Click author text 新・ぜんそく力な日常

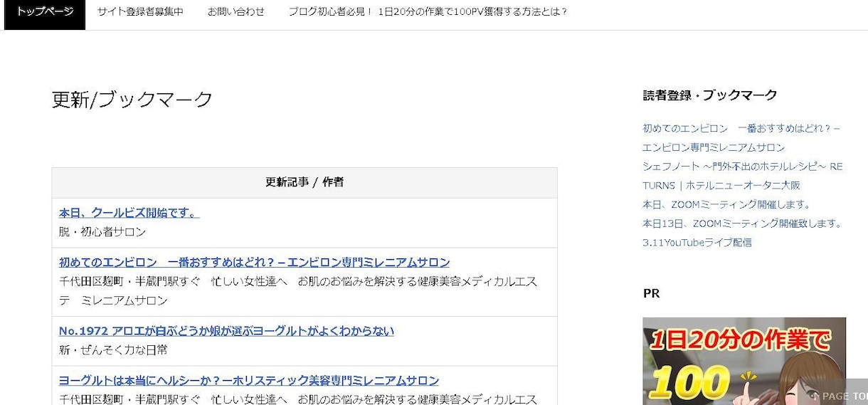click(113, 350)
